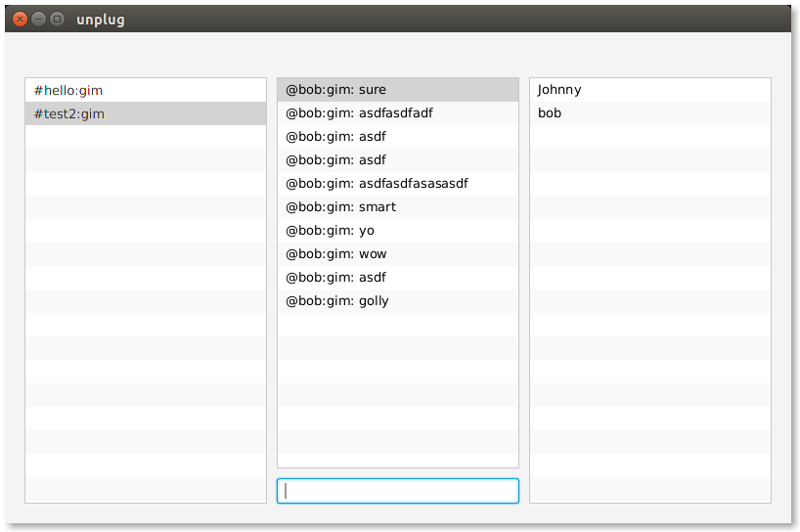
Task: Select message '@bob:gim: asdfasdfasasasdf'
Action: click(397, 184)
